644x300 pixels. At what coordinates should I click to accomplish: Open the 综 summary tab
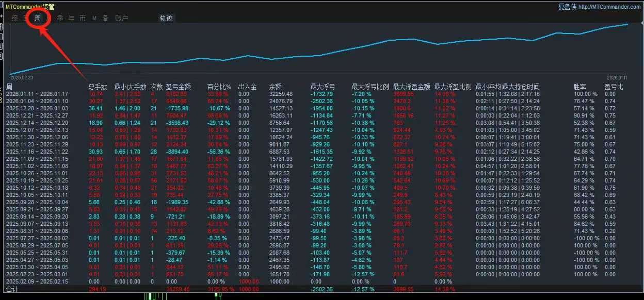pyautogui.click(x=14, y=18)
